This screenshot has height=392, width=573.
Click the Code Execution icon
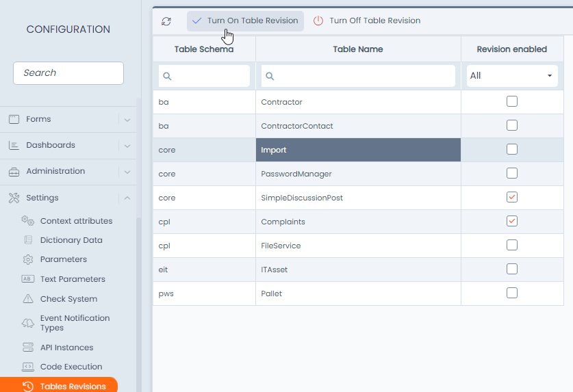coord(28,367)
